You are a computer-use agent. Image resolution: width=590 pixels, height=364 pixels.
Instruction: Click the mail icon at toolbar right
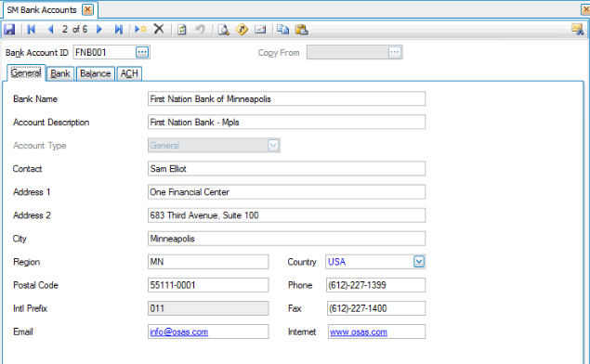point(577,29)
